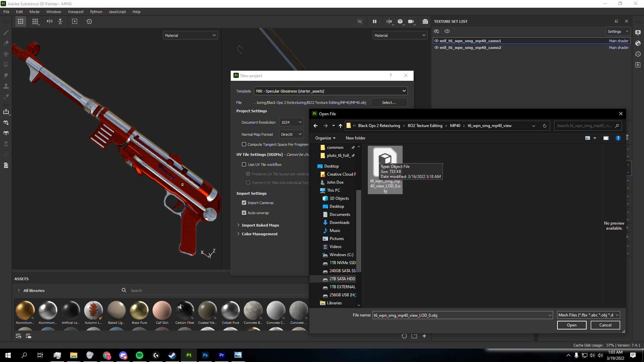Click Select... button for mesh file
The height and width of the screenshot is (362, 644).
(389, 103)
